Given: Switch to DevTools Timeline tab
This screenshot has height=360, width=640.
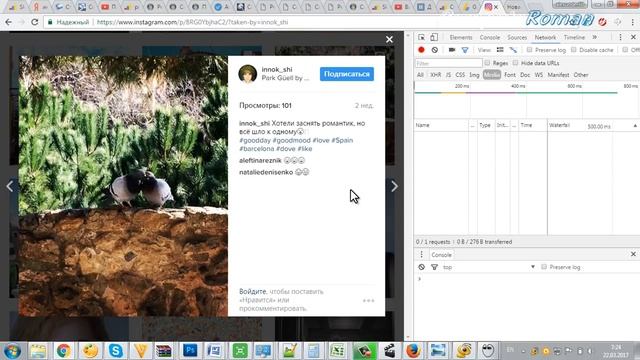Looking at the screenshot, I should click(x=574, y=37).
